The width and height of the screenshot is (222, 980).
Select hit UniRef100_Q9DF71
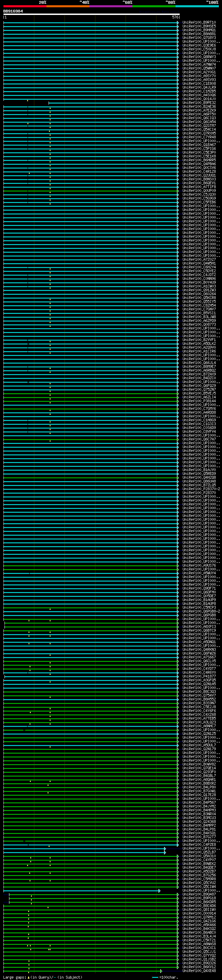point(199,588)
